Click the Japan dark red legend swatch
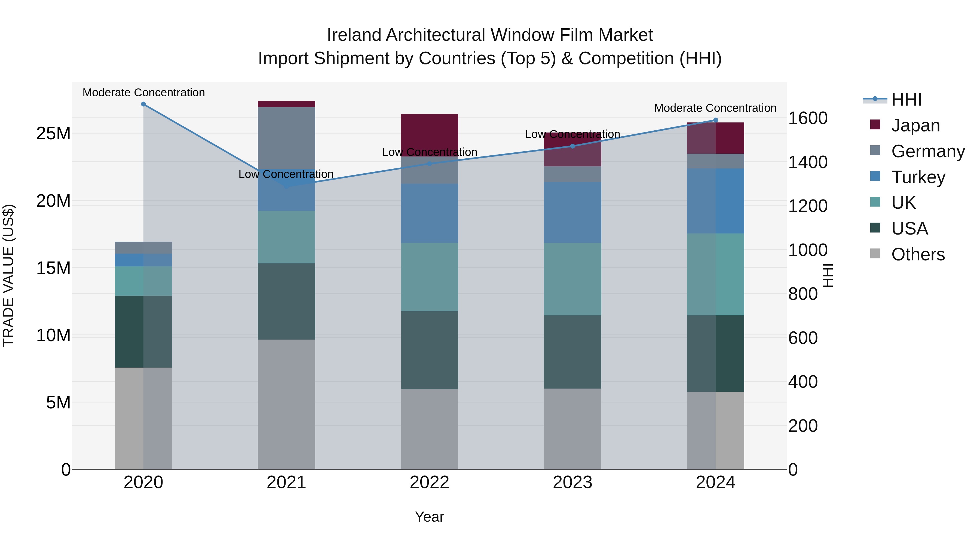This screenshot has width=980, height=551. click(875, 124)
